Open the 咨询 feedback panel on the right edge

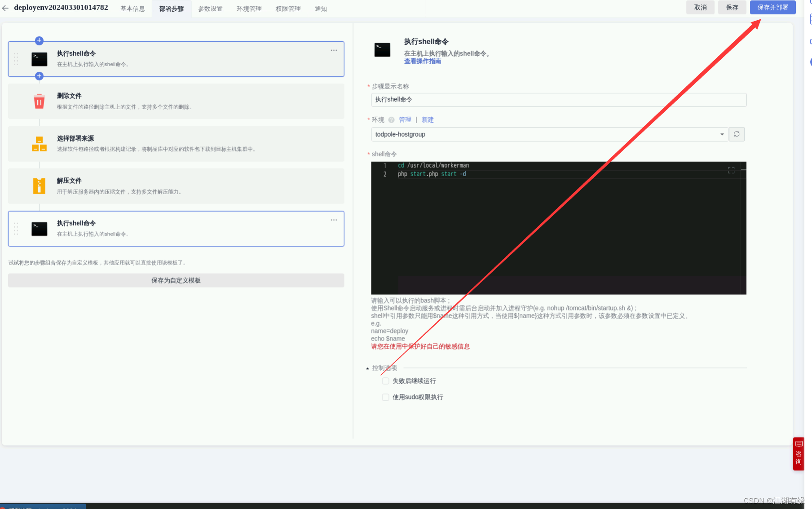799,454
